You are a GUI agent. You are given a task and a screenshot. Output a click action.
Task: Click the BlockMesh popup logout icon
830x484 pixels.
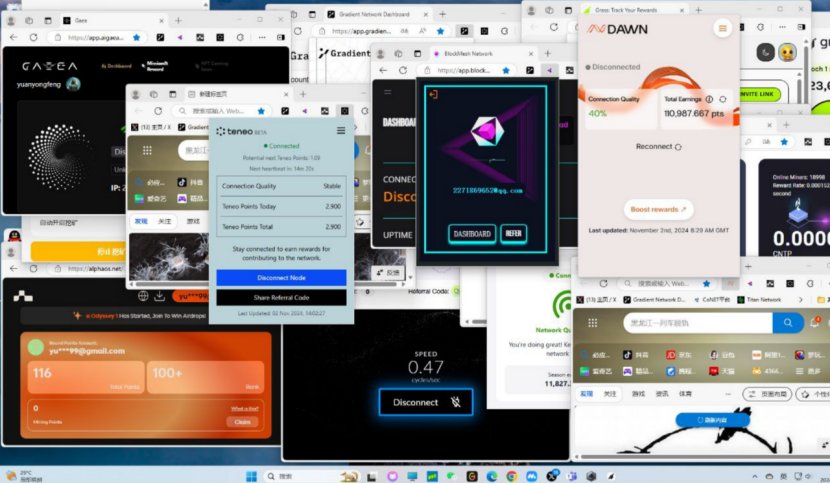pyautogui.click(x=433, y=94)
